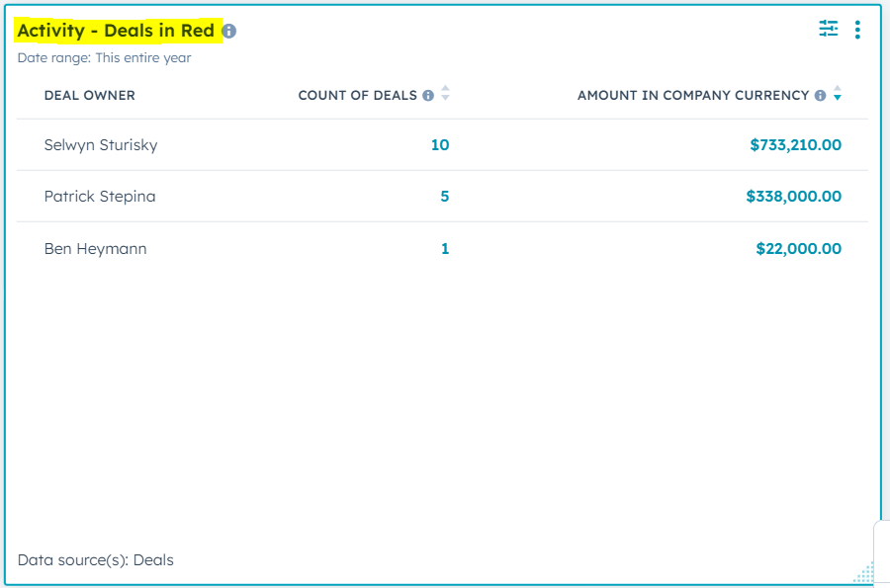Click the info icon beside the report title
This screenshot has width=890, height=588.
[229, 31]
